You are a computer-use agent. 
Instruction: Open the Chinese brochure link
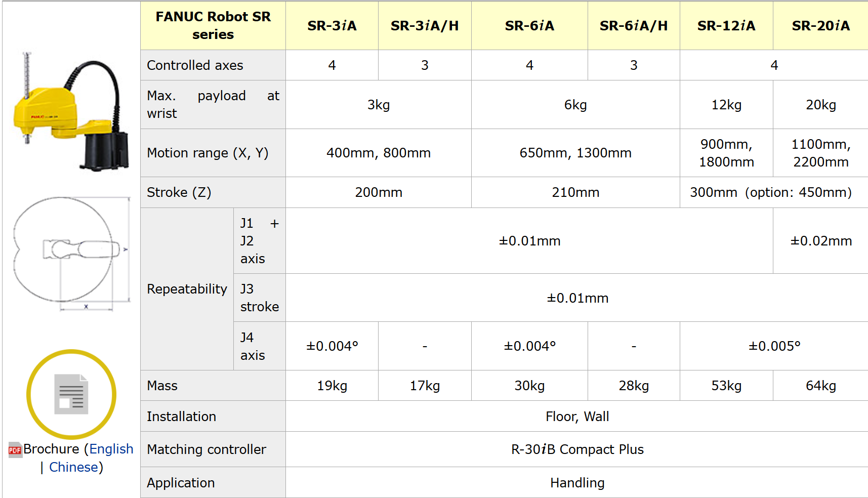[73, 467]
